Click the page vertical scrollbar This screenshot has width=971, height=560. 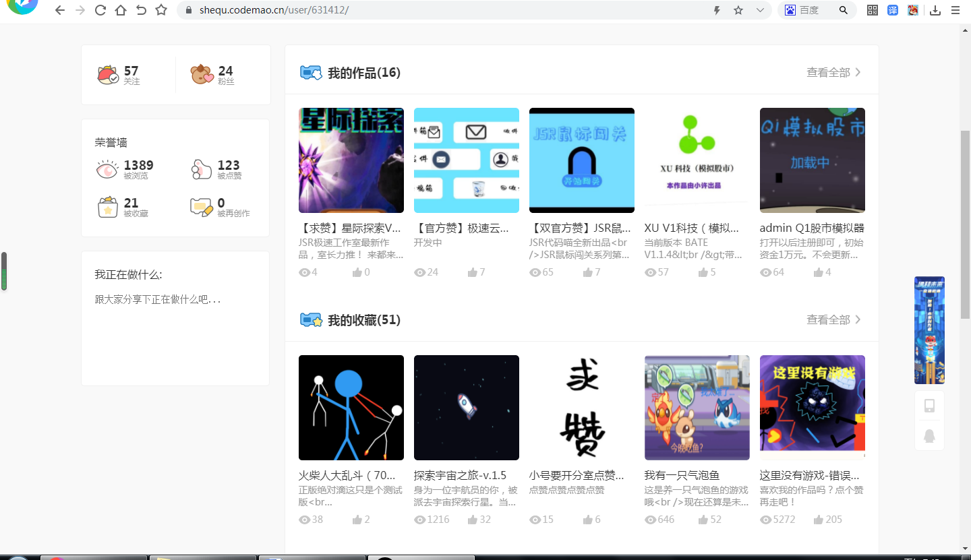(x=965, y=224)
